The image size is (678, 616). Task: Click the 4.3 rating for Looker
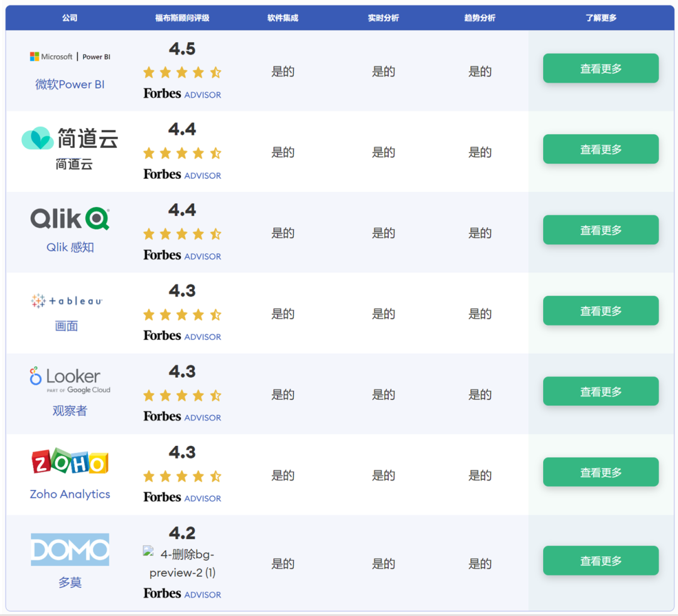pos(182,371)
